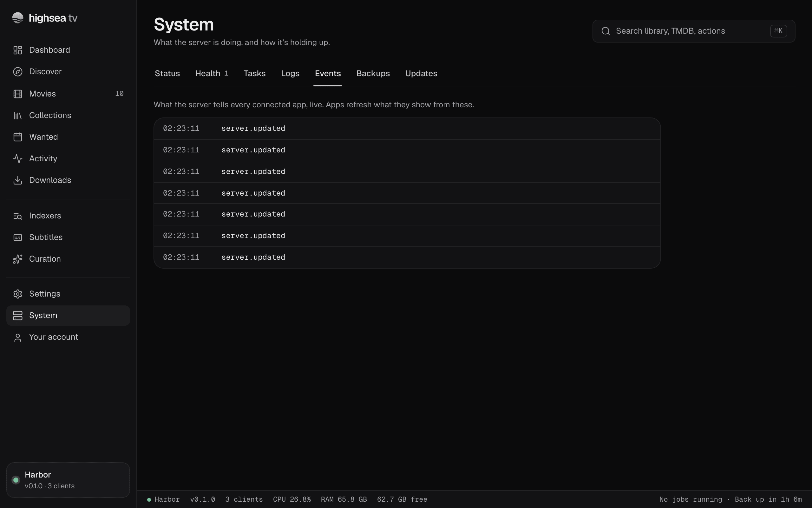Click 'No jobs running · Back up in 1h 6m'
The height and width of the screenshot is (508, 812).
point(730,499)
